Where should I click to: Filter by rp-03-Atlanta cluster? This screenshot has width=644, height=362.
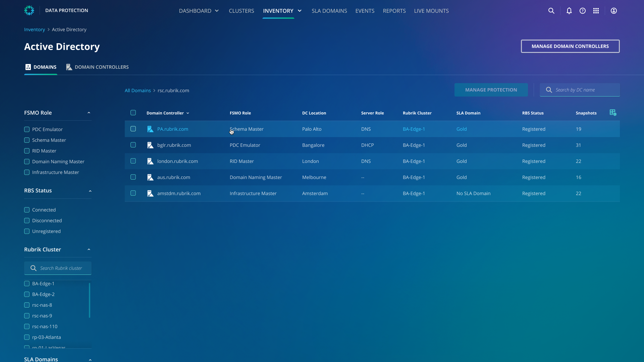pos(27,337)
